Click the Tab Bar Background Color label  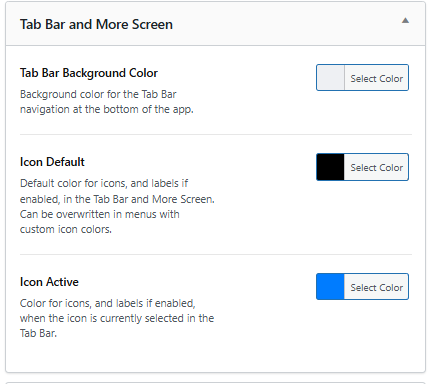point(89,73)
